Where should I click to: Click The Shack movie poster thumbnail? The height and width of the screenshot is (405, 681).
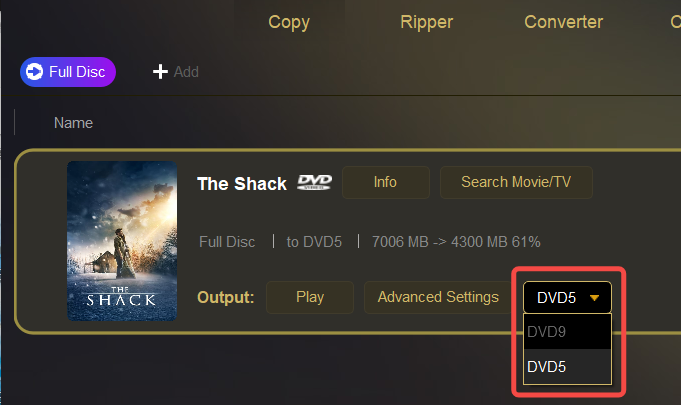coord(122,241)
